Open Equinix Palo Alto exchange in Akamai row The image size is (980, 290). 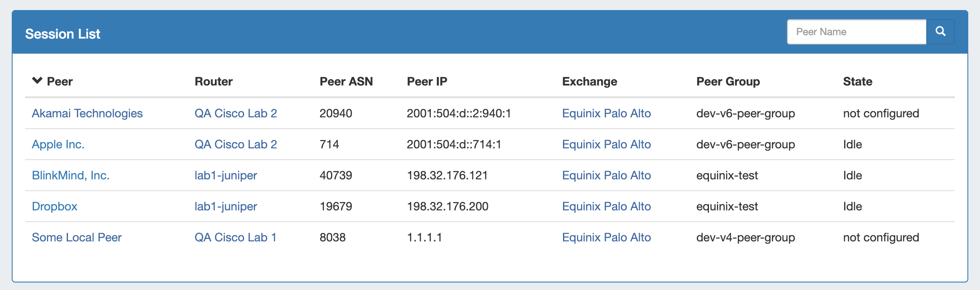(x=606, y=113)
